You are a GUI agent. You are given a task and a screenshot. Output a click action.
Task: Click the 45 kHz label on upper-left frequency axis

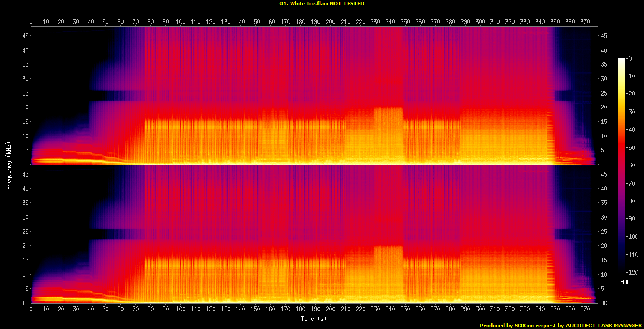[24, 36]
